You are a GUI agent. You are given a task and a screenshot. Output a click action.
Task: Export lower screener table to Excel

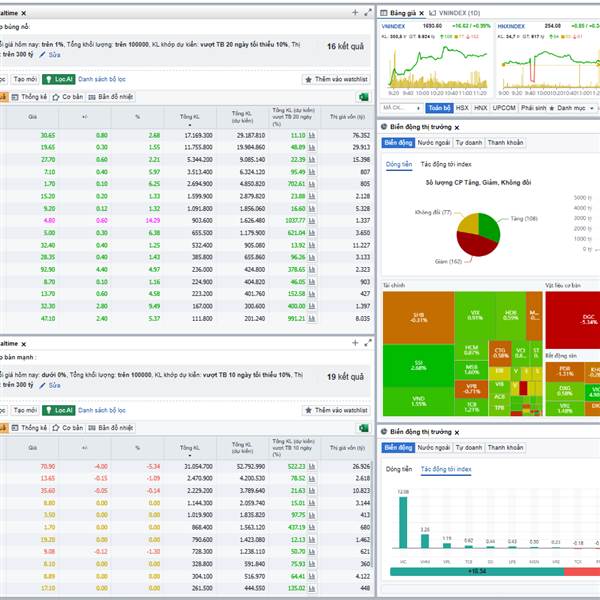363,428
